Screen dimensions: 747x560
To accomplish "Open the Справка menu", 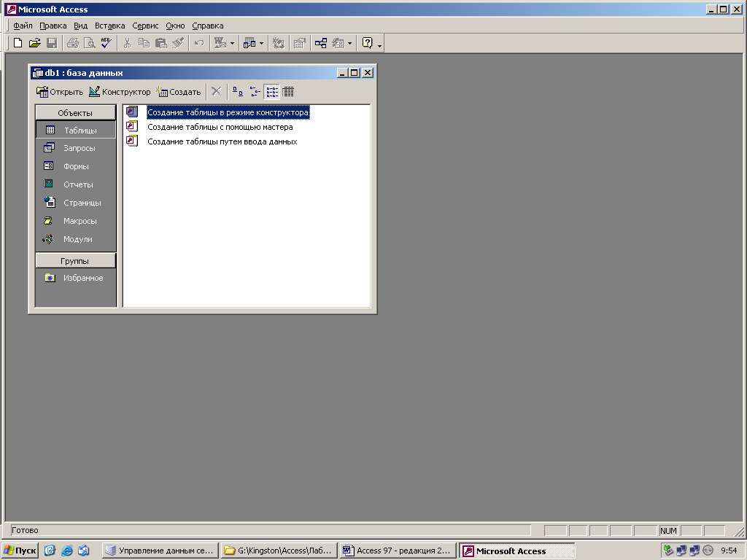I will click(x=208, y=26).
